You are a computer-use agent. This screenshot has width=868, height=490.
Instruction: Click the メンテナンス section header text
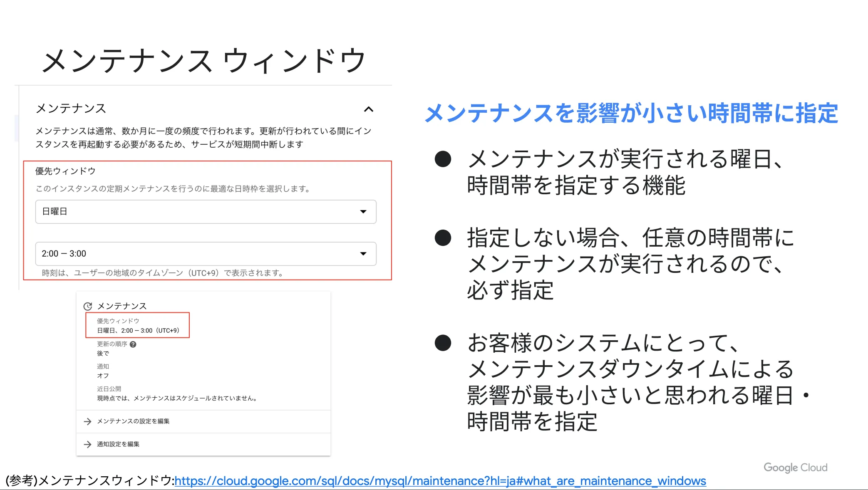pyautogui.click(x=71, y=109)
